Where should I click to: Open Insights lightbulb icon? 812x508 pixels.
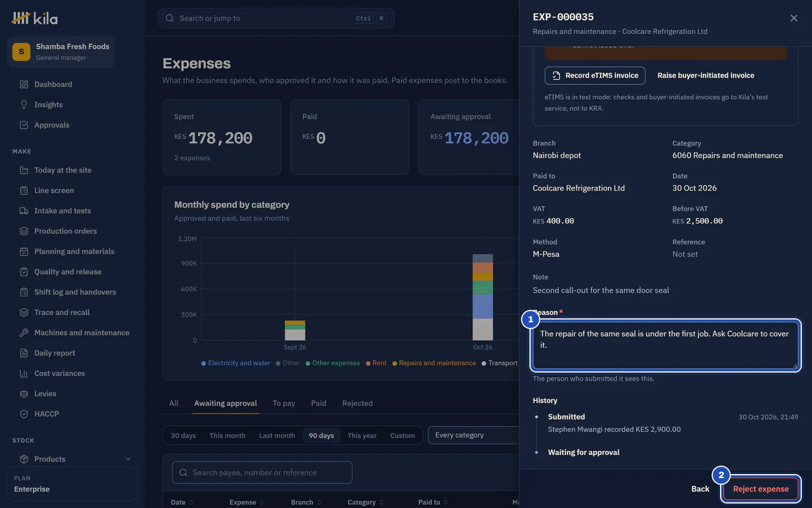click(x=24, y=105)
